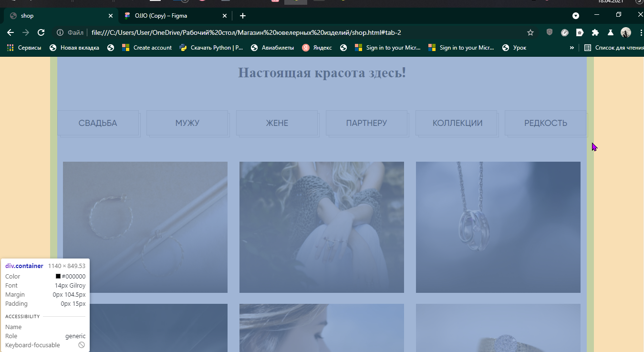Select the СВАДЬБА category tab
This screenshot has height=352, width=644.
click(x=98, y=123)
